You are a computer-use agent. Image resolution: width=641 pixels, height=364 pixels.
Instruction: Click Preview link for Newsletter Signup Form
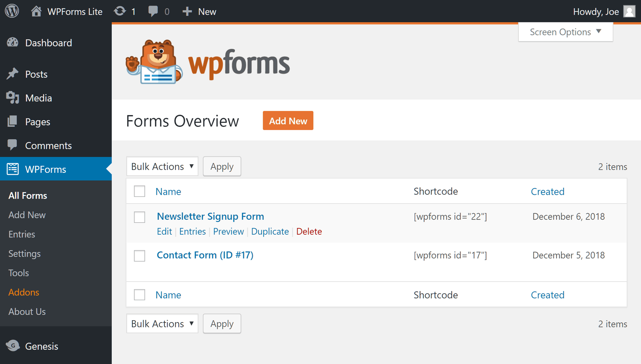[x=229, y=231]
